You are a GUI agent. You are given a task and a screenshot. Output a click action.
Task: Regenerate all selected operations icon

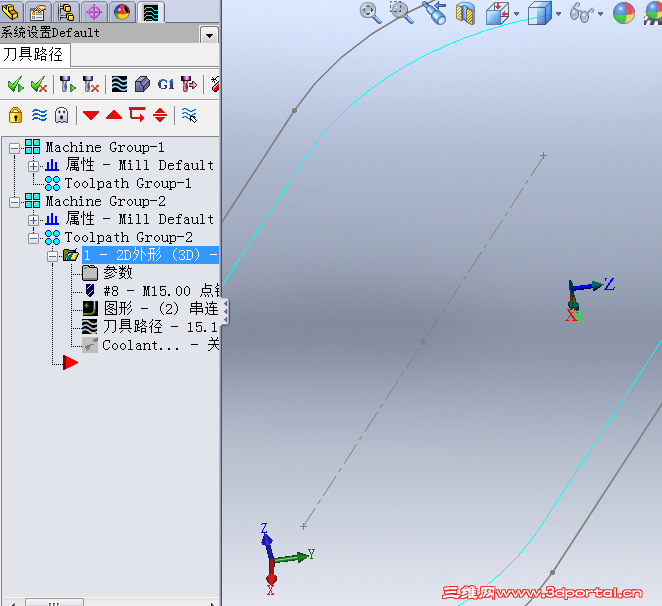point(67,84)
